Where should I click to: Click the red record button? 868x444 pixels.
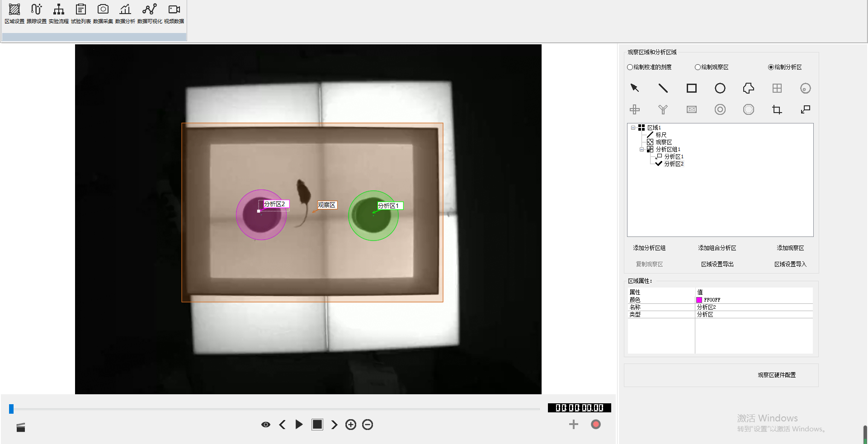pos(595,424)
